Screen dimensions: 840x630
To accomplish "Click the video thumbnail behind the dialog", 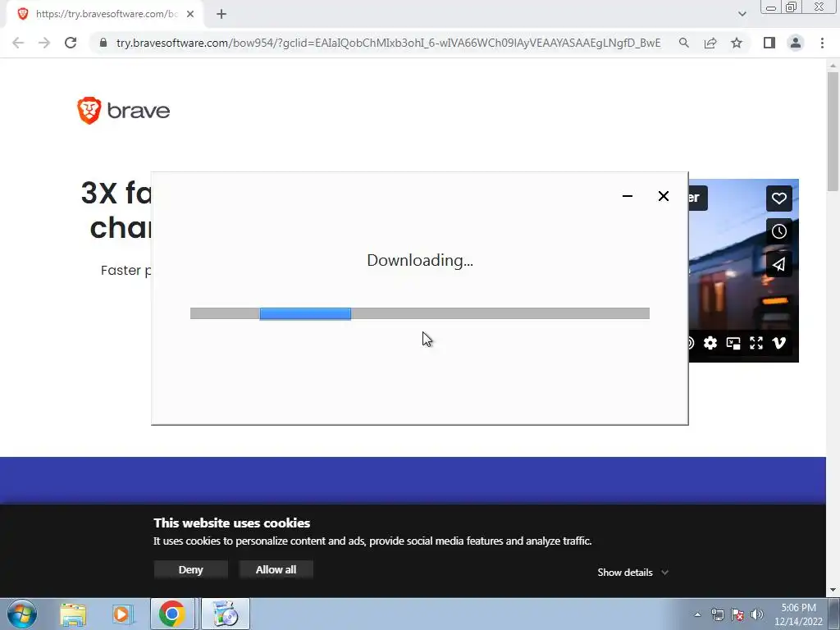I will [x=743, y=271].
